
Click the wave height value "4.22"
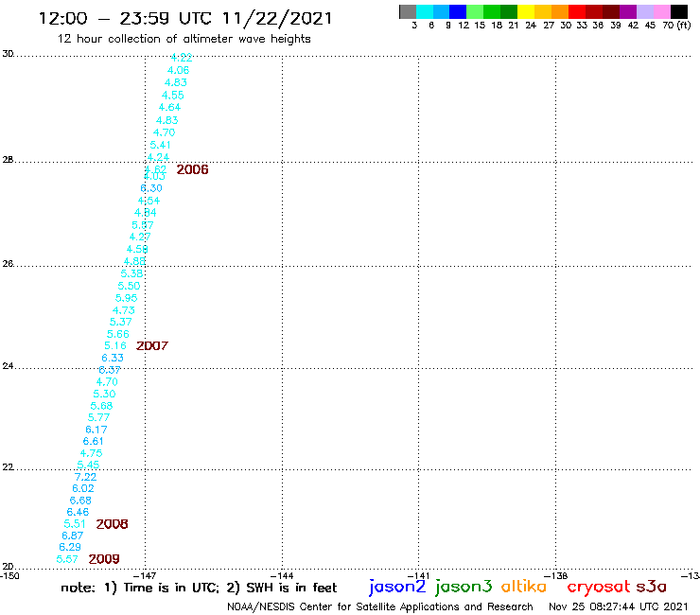click(182, 58)
